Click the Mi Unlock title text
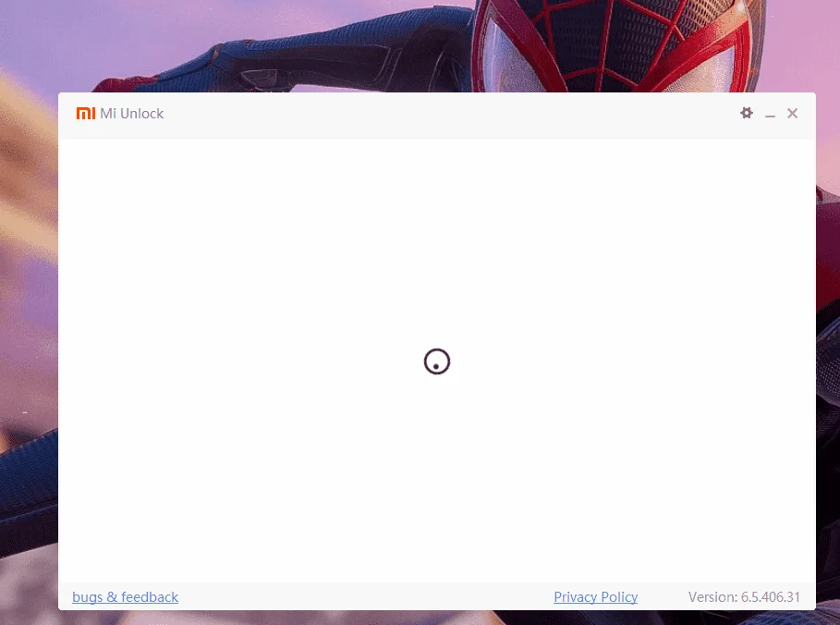Image resolution: width=840 pixels, height=625 pixels. click(132, 114)
